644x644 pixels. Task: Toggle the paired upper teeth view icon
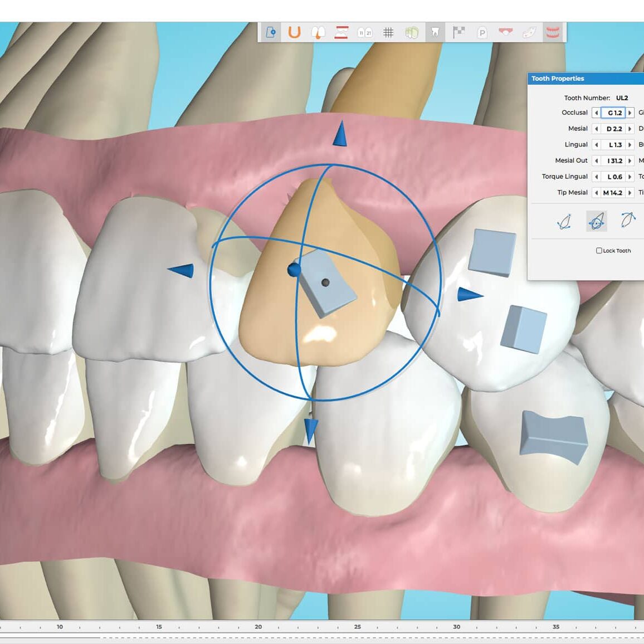coord(319,32)
